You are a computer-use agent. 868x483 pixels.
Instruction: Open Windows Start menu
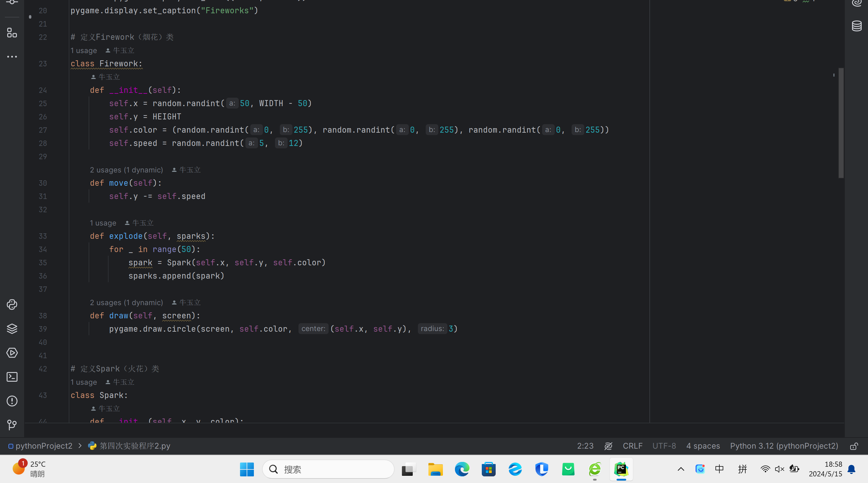pyautogui.click(x=247, y=469)
